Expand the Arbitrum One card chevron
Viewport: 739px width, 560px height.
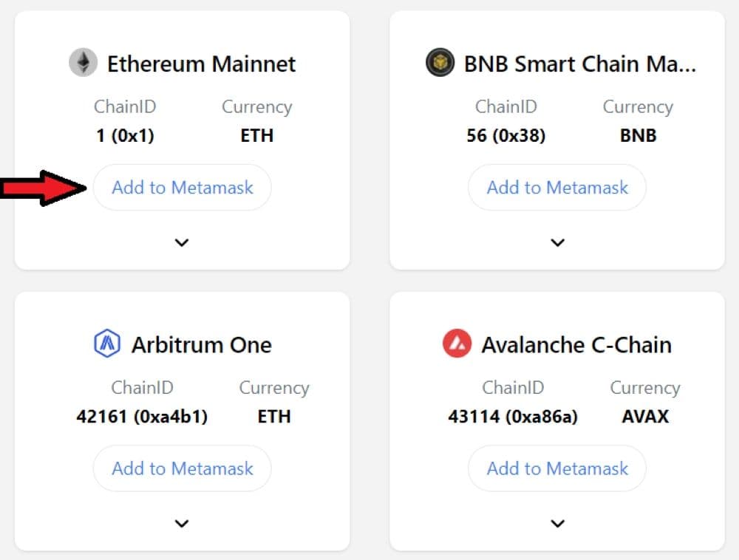[182, 524]
